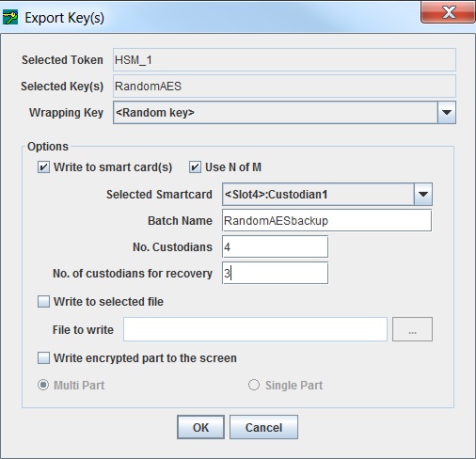Open file browser with the ... button
The height and width of the screenshot is (459, 476).
[x=412, y=329]
